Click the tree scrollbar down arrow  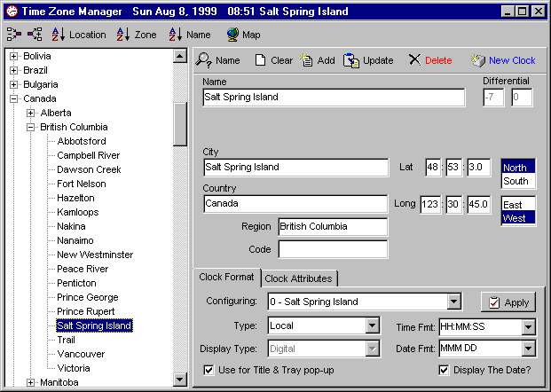click(x=180, y=379)
